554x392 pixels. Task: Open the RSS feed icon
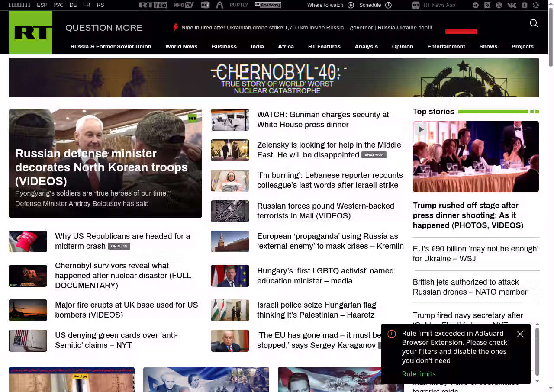tap(487, 5)
